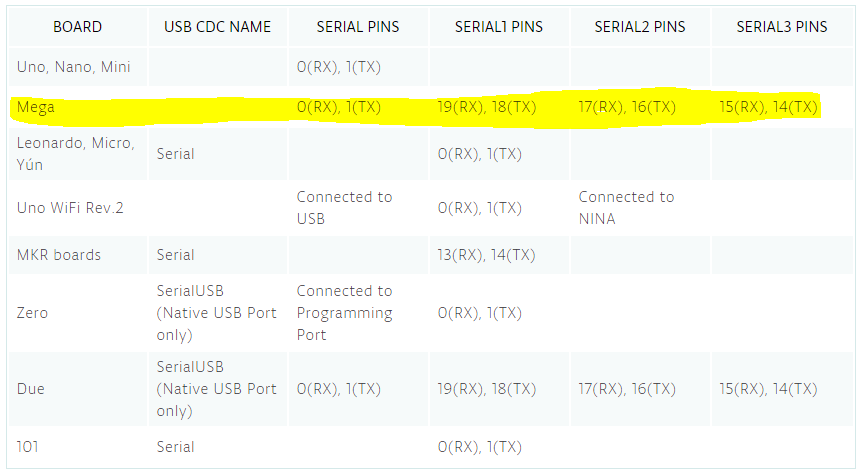Viewport: 860px width, 472px height.
Task: Click "Connected to USB" in Uno WiFi row
Action: point(344,208)
